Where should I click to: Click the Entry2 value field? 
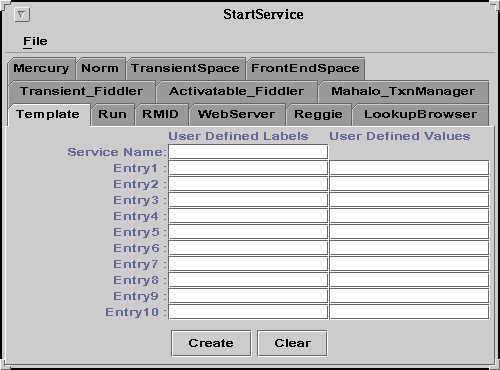(409, 184)
